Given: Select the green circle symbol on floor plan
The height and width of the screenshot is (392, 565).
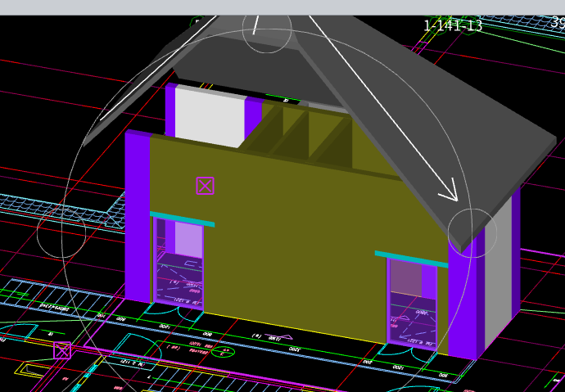Looking at the screenshot, I should [223, 352].
